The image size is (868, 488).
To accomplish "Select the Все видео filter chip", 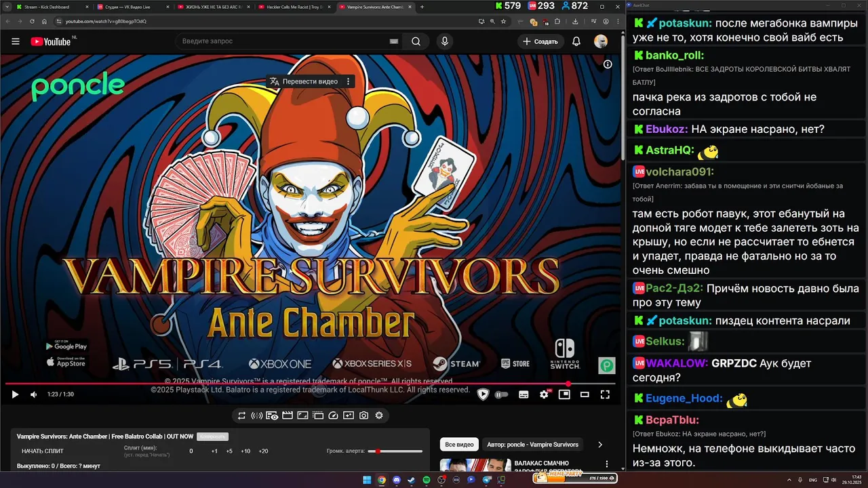I will [x=459, y=445].
